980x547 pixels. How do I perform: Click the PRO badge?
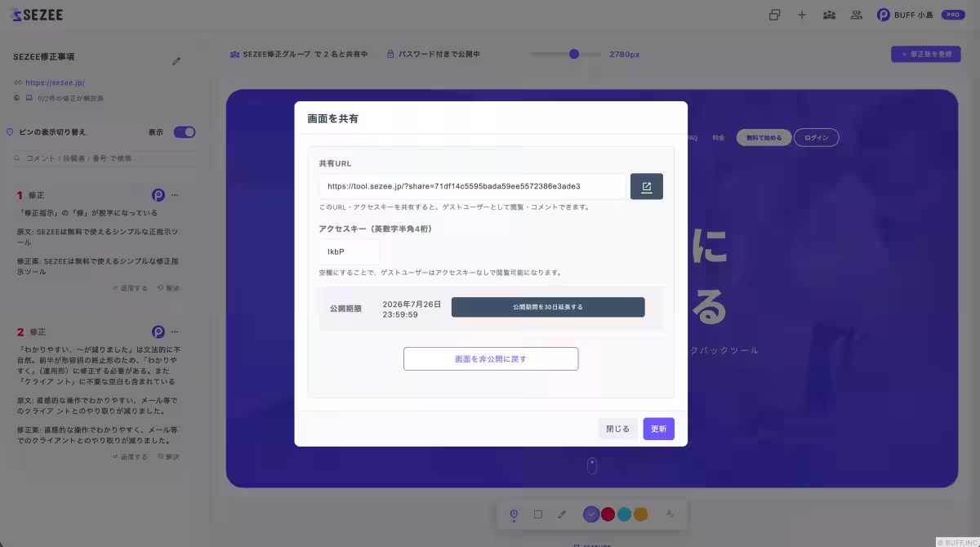pyautogui.click(x=953, y=15)
